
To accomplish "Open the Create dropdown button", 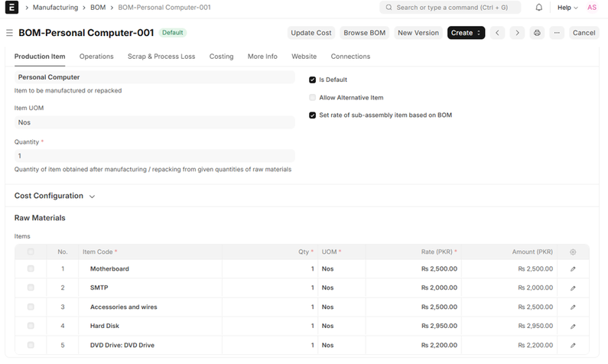I will coord(466,33).
